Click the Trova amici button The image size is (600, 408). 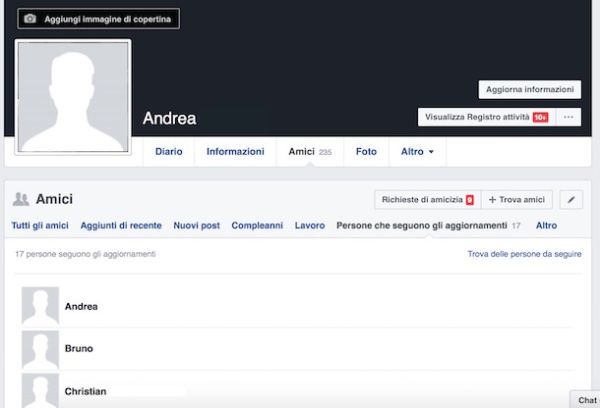pyautogui.click(x=516, y=200)
